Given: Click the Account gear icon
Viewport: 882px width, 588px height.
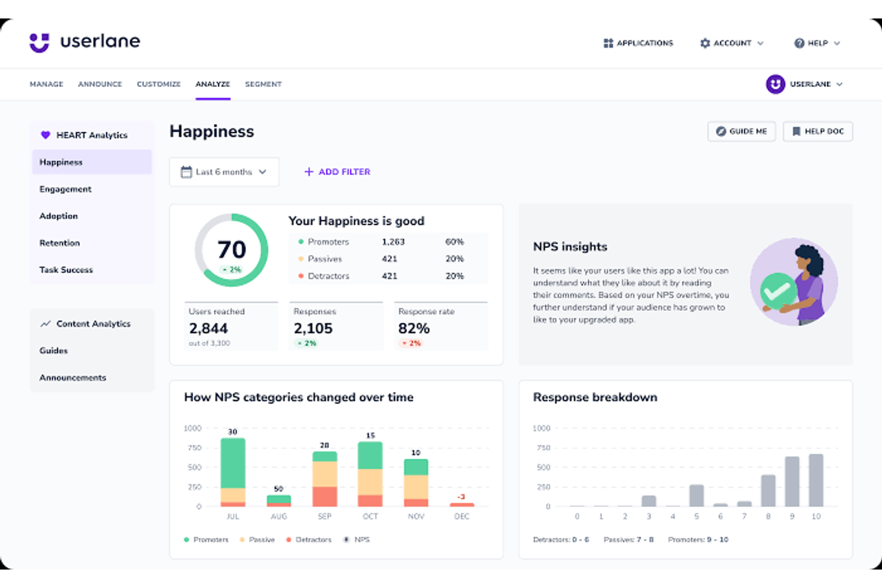Looking at the screenshot, I should click(704, 43).
